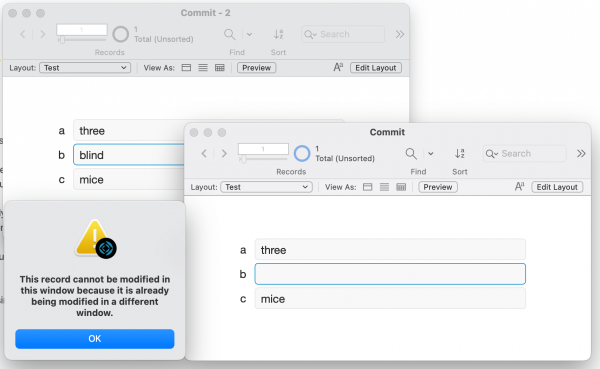Click record number field in Commit - 2 window
600x369 pixels.
(x=82, y=29)
